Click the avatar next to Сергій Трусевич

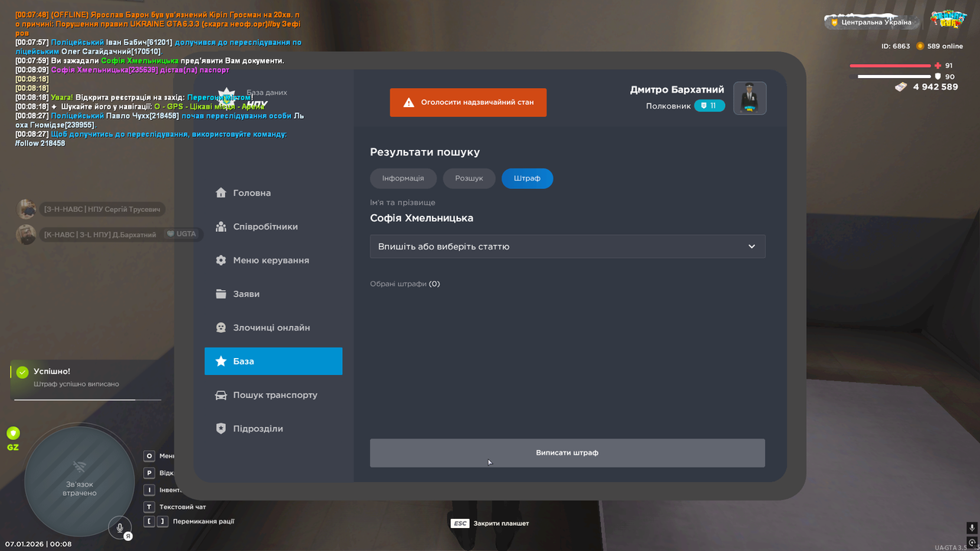pyautogui.click(x=27, y=209)
